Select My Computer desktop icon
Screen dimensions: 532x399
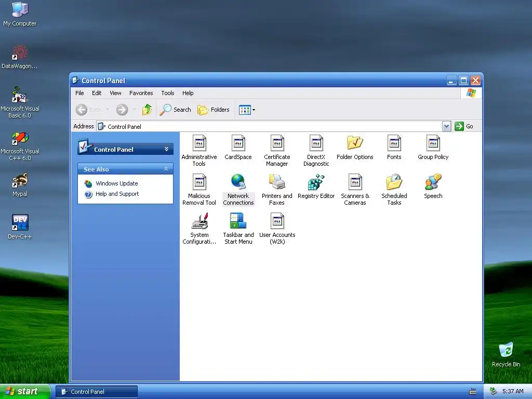[20, 14]
